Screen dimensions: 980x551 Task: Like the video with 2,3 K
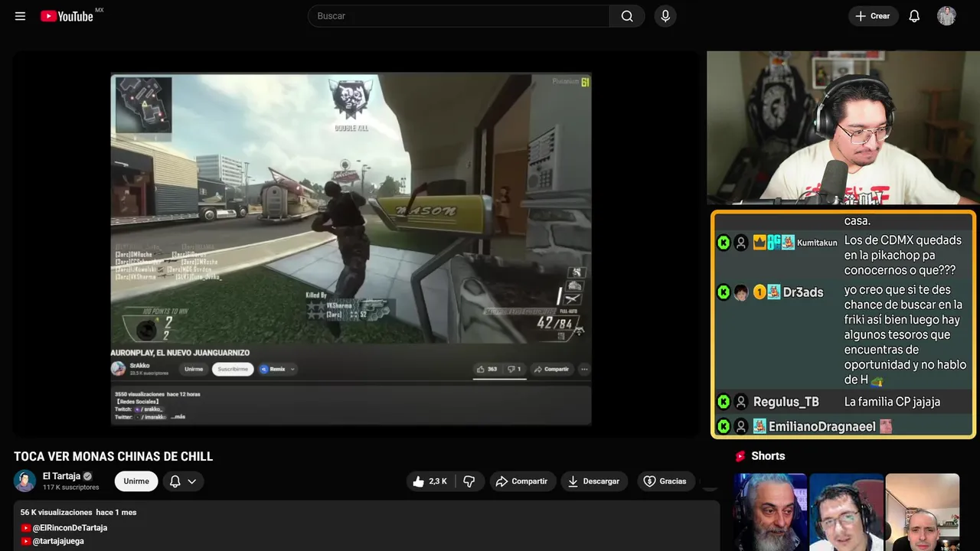(x=430, y=481)
